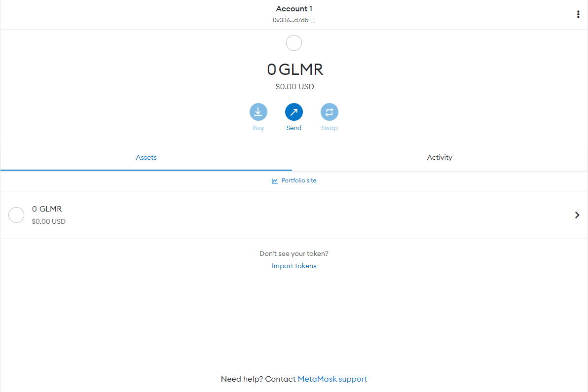Image resolution: width=588 pixels, height=392 pixels.
Task: Click the $0.00 USD value text
Action: (294, 86)
